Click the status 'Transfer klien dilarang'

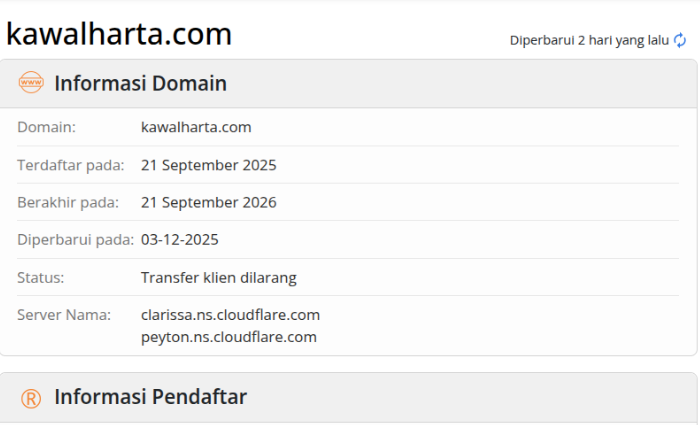pos(219,278)
